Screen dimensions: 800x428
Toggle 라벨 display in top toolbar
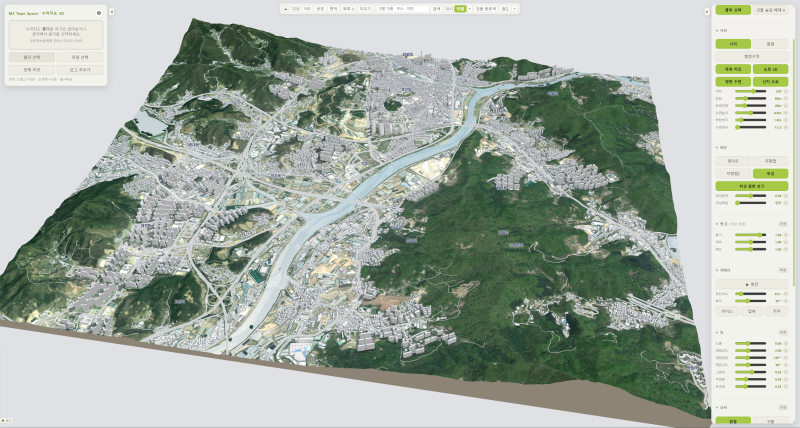click(460, 9)
